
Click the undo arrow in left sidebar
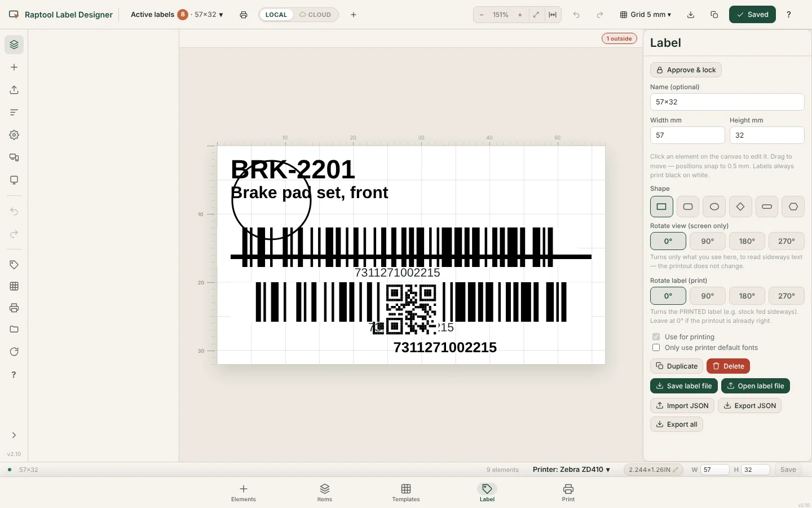point(14,212)
